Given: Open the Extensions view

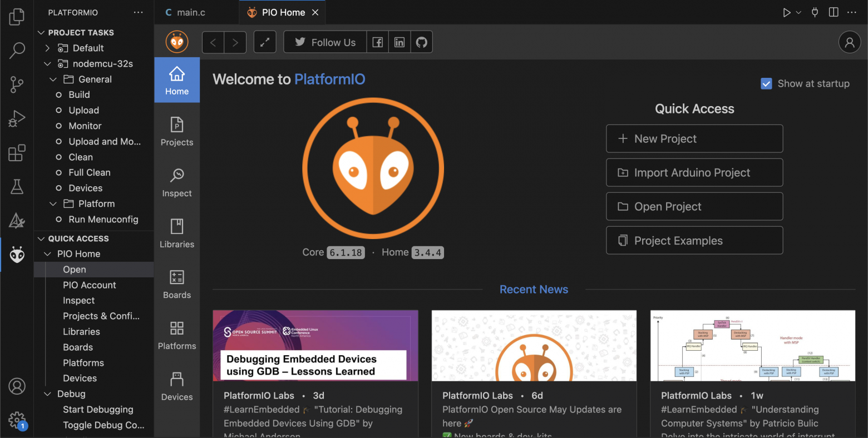Looking at the screenshot, I should (17, 152).
